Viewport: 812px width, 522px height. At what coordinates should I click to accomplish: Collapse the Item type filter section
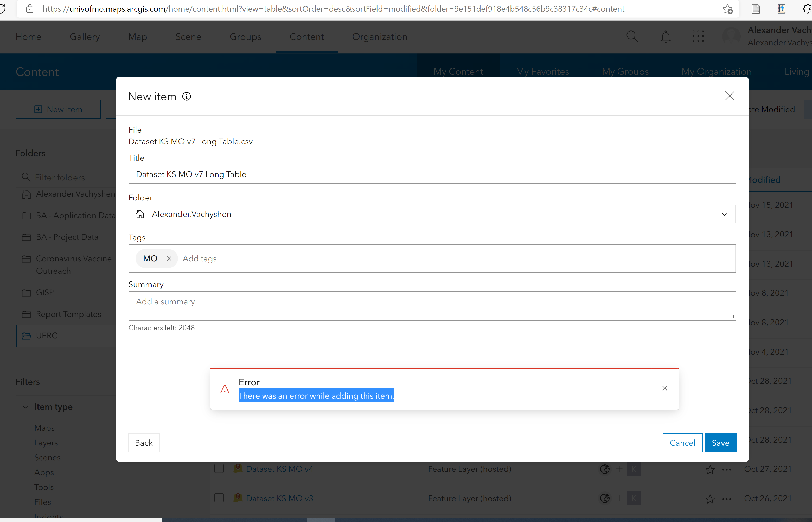[25, 407]
